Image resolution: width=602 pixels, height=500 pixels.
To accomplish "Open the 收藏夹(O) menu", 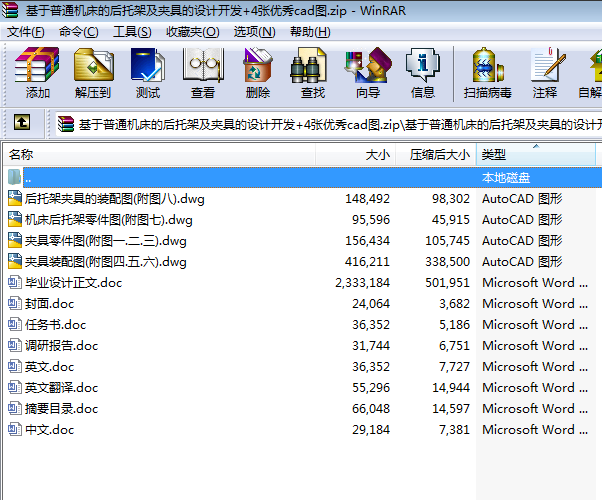I will coord(193,31).
